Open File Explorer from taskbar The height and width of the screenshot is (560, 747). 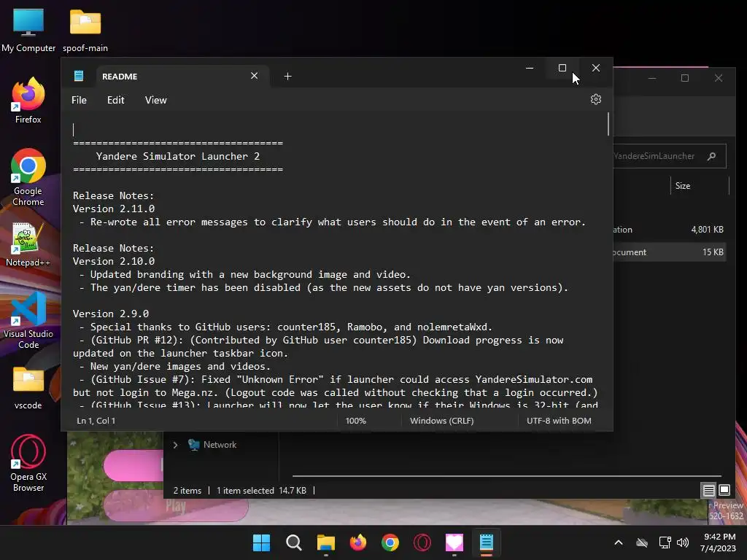pyautogui.click(x=326, y=542)
